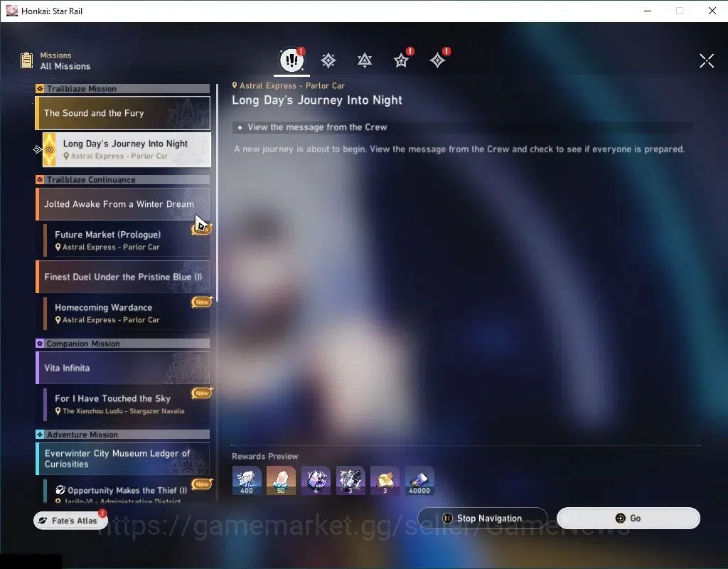Collapse The Sound and the Fury group

pyautogui.click(x=122, y=113)
